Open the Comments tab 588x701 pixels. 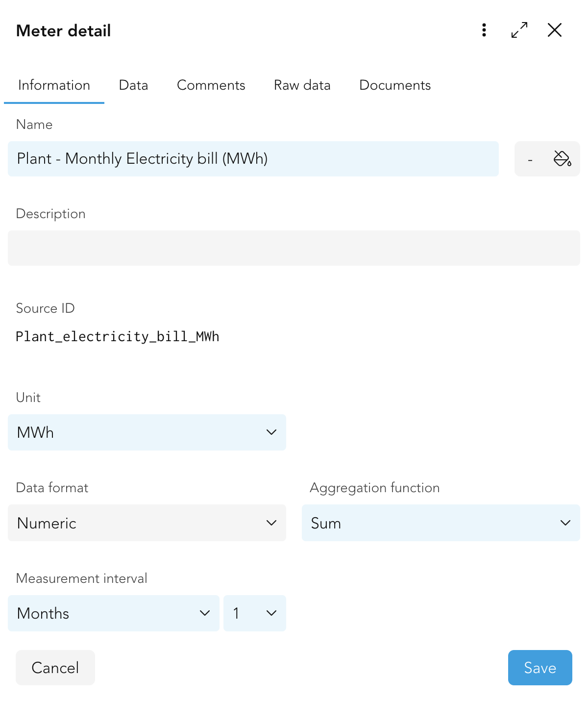click(x=211, y=85)
